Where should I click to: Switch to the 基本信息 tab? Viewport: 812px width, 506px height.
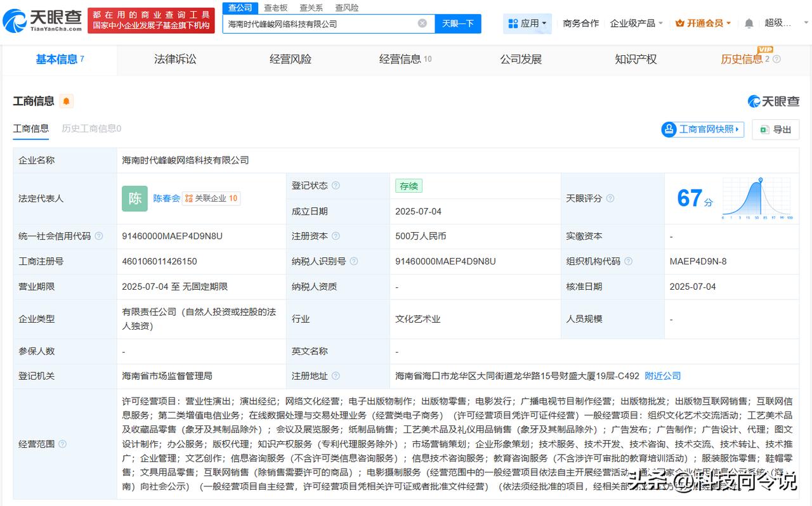pyautogui.click(x=60, y=59)
